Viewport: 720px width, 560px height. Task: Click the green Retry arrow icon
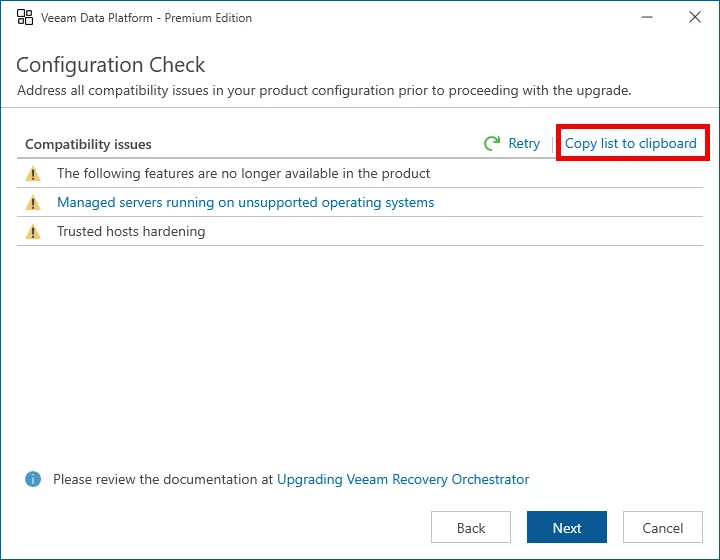click(492, 144)
